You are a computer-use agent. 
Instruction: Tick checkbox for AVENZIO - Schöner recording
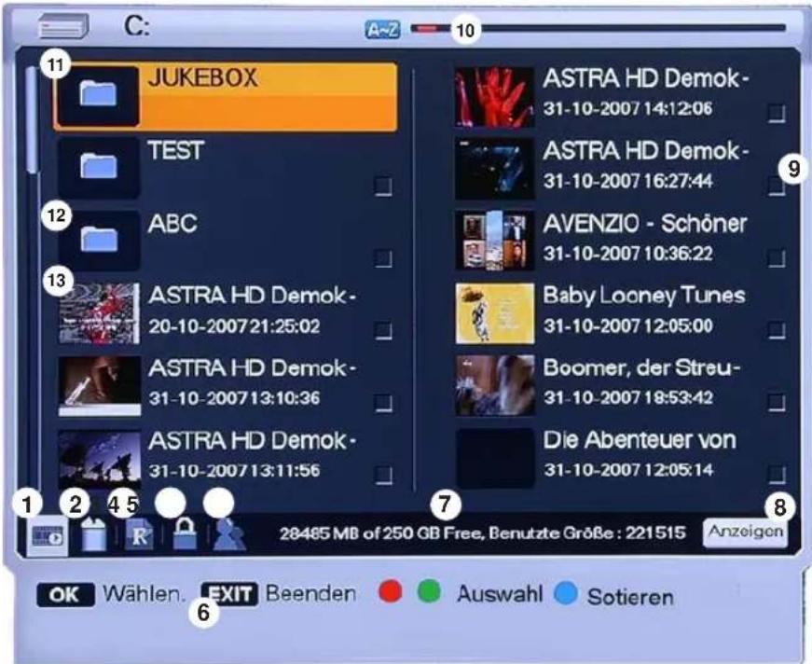[x=777, y=258]
